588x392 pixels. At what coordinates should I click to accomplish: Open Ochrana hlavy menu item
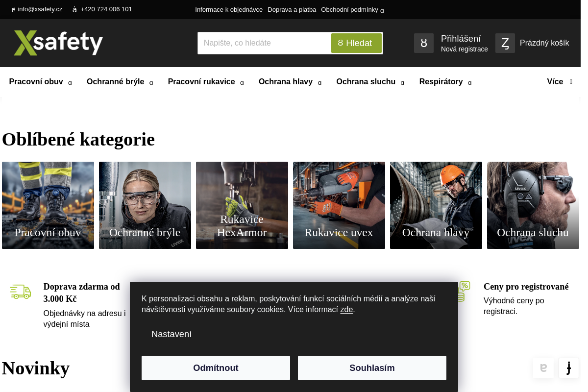tap(286, 82)
